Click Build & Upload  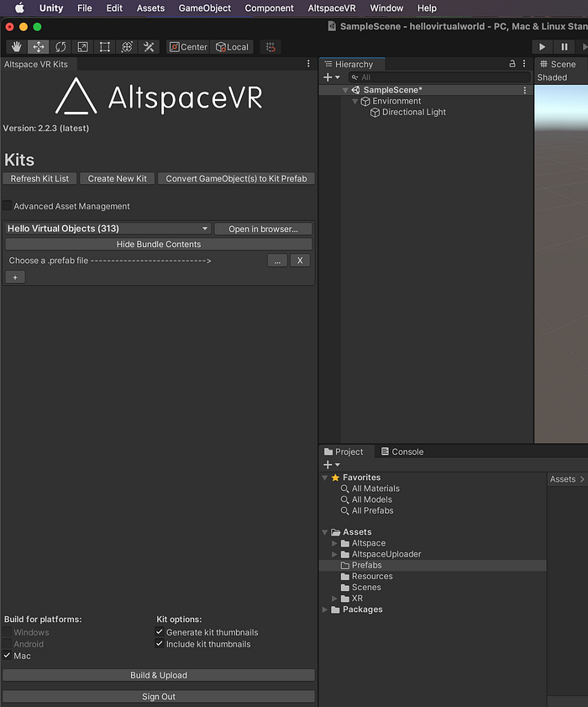pyautogui.click(x=159, y=675)
